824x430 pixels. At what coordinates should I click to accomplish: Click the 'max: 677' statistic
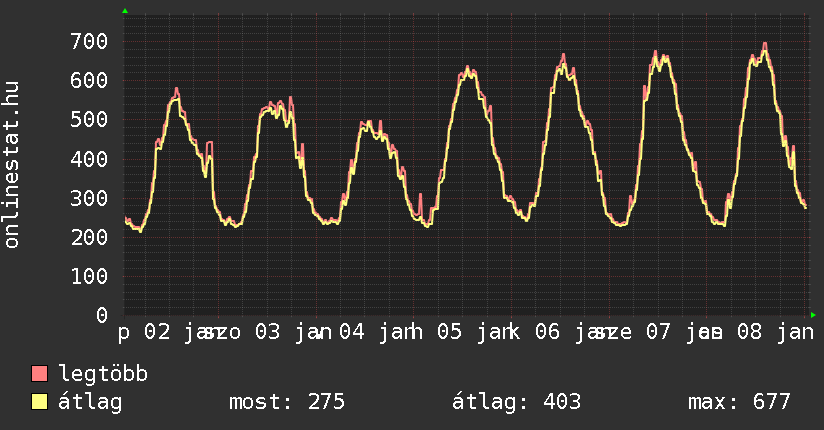[x=739, y=403]
